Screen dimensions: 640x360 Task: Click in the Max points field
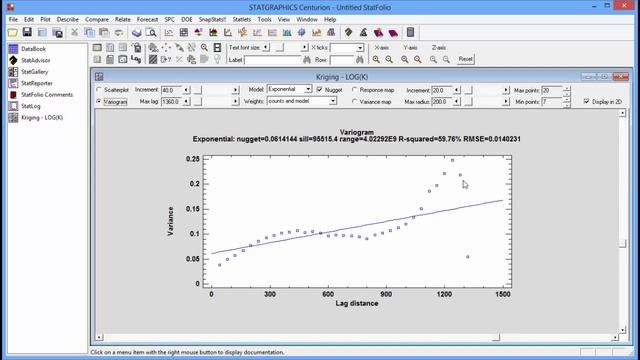(x=552, y=90)
